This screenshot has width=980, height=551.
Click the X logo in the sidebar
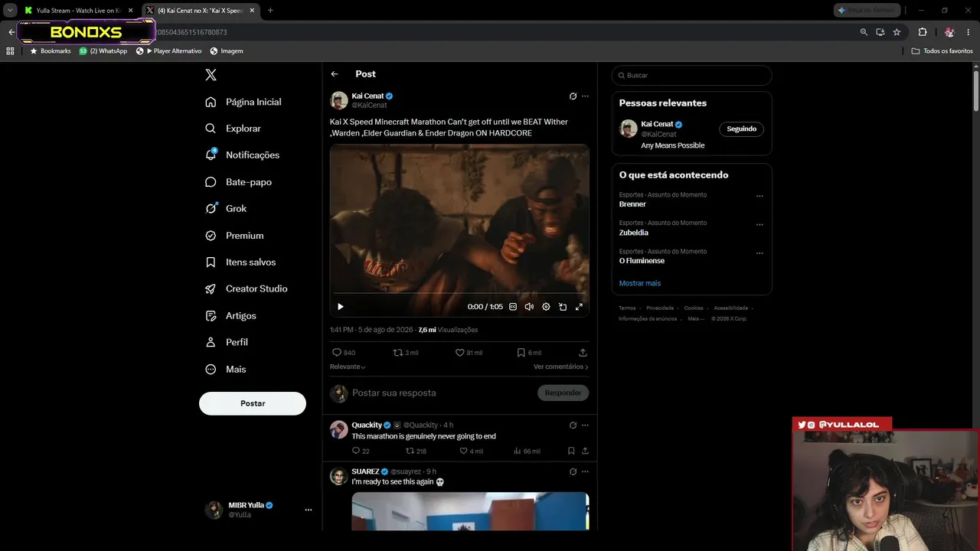tap(211, 75)
